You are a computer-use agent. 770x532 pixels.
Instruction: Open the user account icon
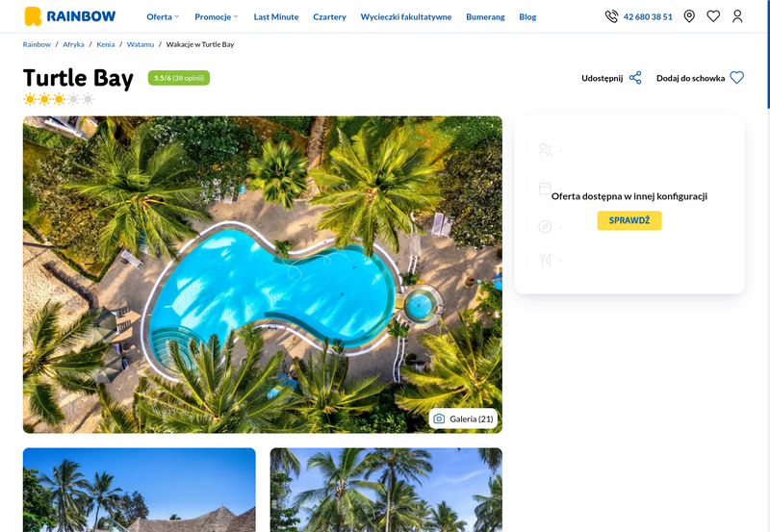pyautogui.click(x=737, y=16)
